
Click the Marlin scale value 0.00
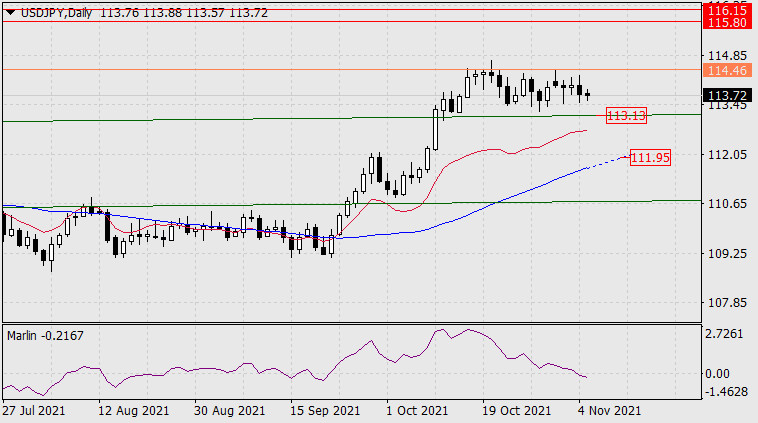click(x=717, y=374)
